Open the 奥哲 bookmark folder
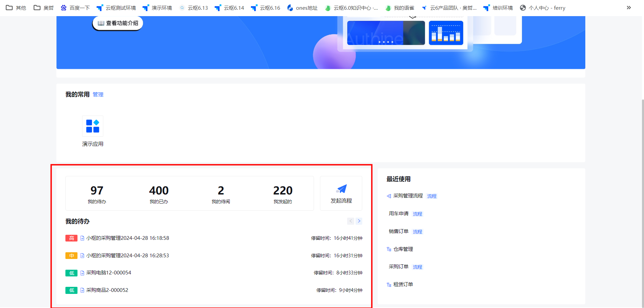 [x=44, y=8]
